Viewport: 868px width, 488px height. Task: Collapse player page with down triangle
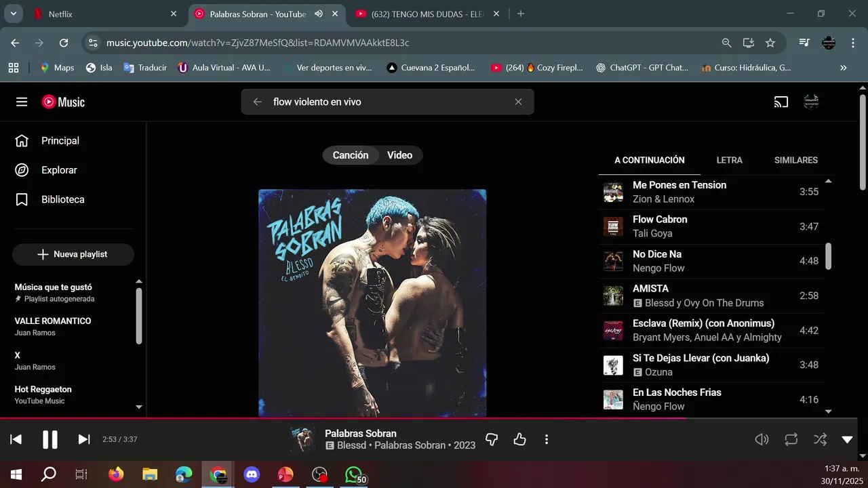click(x=847, y=439)
